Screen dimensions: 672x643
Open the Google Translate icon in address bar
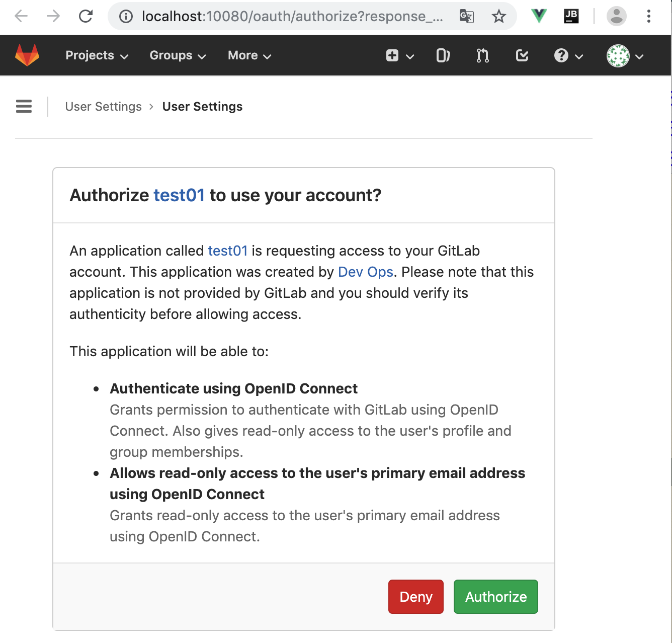coord(467,17)
